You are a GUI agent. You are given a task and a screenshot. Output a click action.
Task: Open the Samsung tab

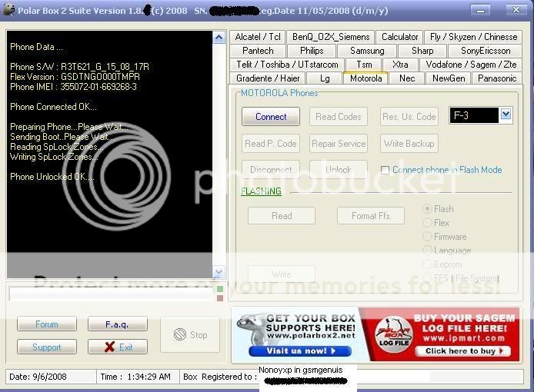[367, 51]
